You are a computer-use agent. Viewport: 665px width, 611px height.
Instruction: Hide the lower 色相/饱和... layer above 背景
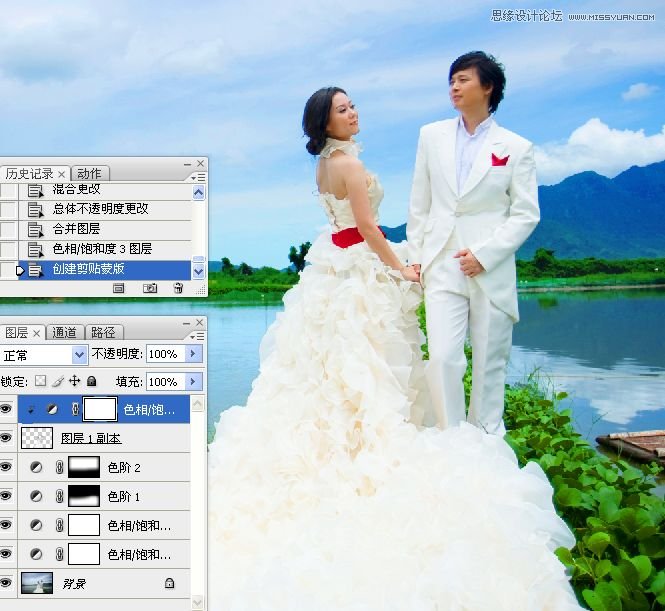click(x=6, y=554)
